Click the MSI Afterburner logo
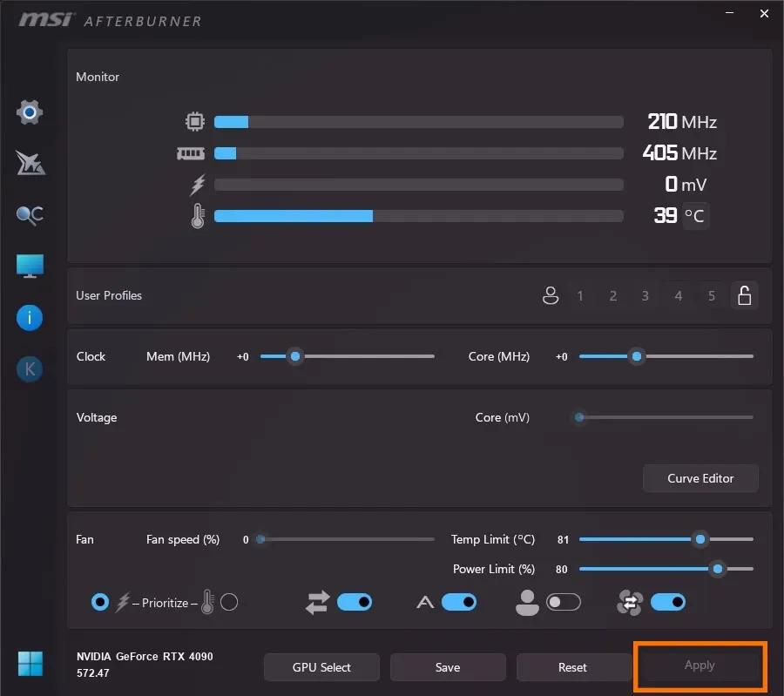Viewport: 784px width, 696px height. click(110, 20)
